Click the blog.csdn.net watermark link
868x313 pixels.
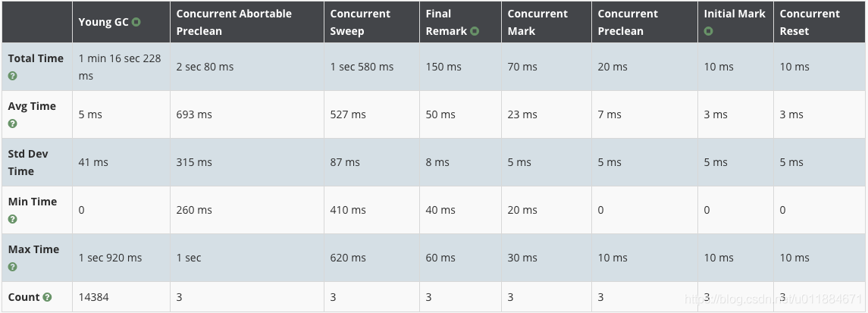pos(773,299)
